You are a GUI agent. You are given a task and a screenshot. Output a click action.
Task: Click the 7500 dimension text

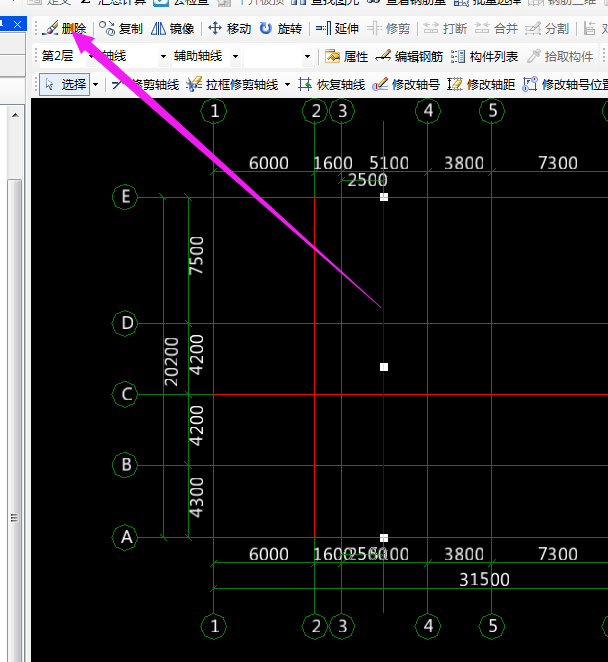coord(196,256)
